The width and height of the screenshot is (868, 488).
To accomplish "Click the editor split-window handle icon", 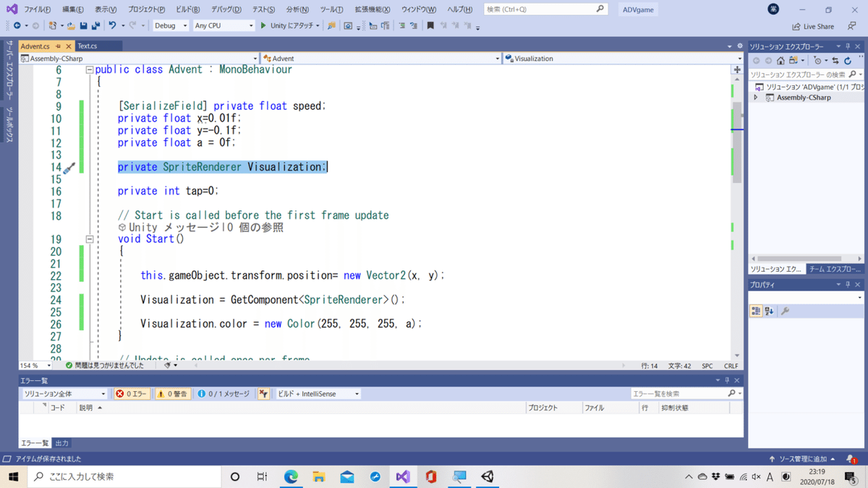I will tap(737, 70).
